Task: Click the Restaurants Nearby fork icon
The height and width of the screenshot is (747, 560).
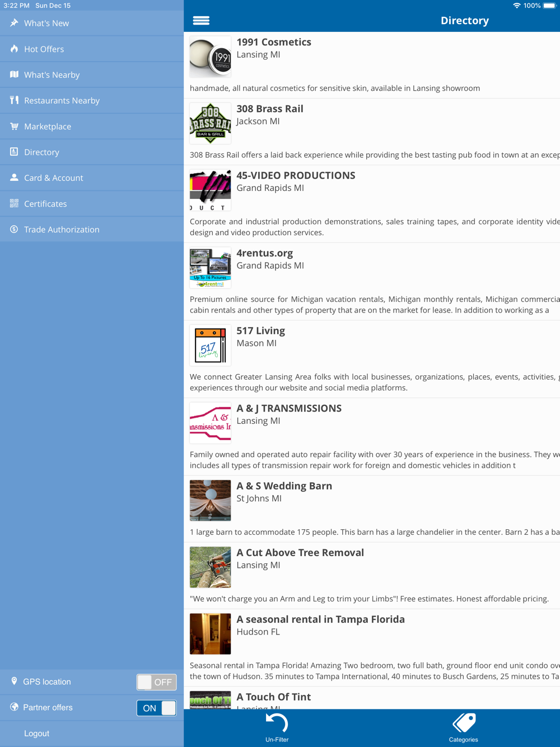Action: tap(14, 100)
